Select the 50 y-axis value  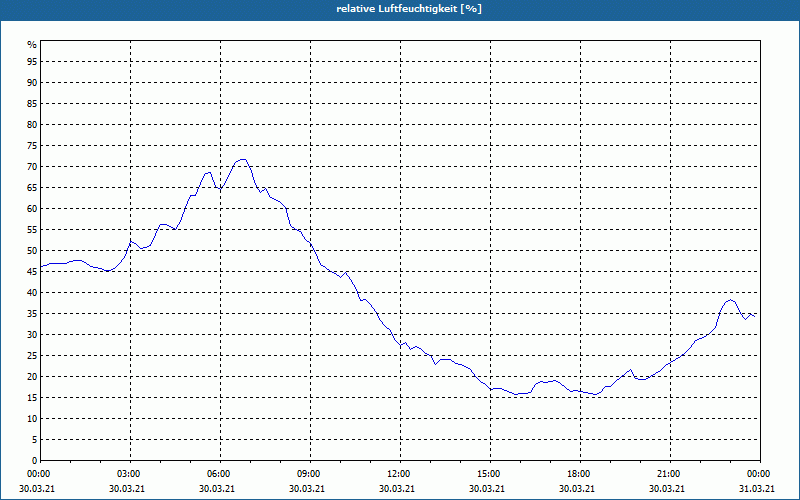[x=32, y=251]
